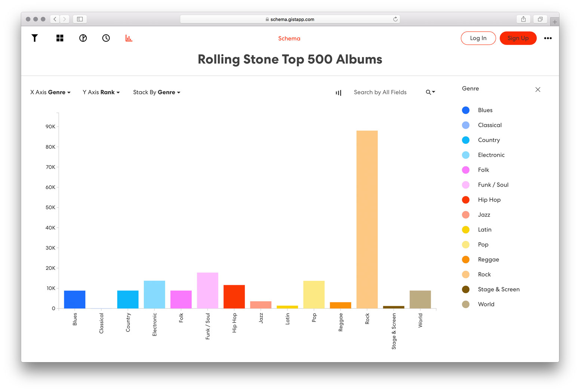Click the search magnifier dropdown
580x392 pixels.
click(431, 92)
